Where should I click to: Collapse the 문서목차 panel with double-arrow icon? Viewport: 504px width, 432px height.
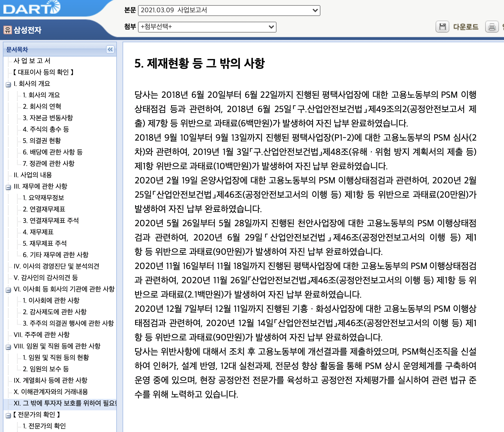click(x=110, y=49)
